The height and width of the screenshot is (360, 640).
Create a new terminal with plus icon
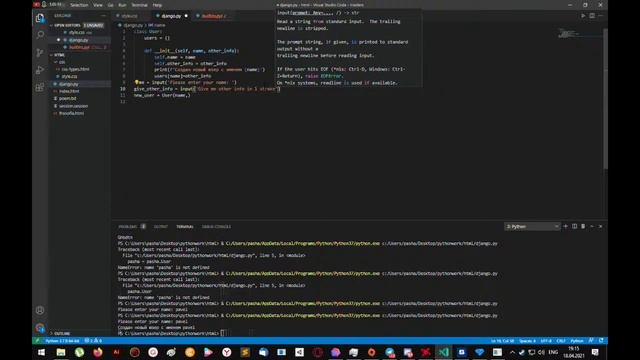(x=566, y=226)
